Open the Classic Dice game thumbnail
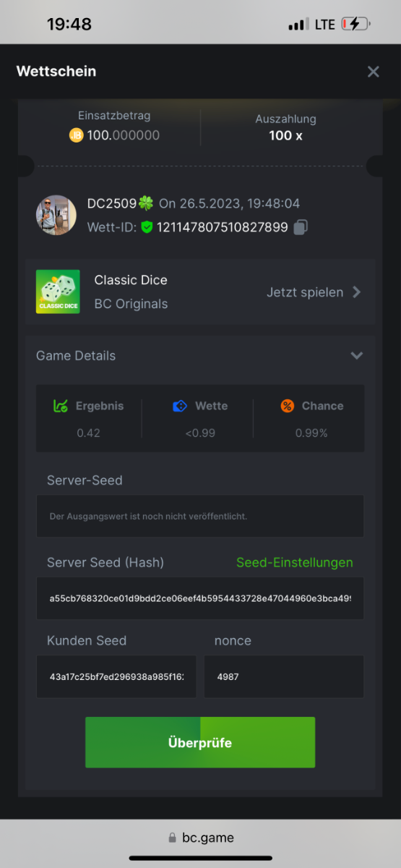 [x=58, y=292]
